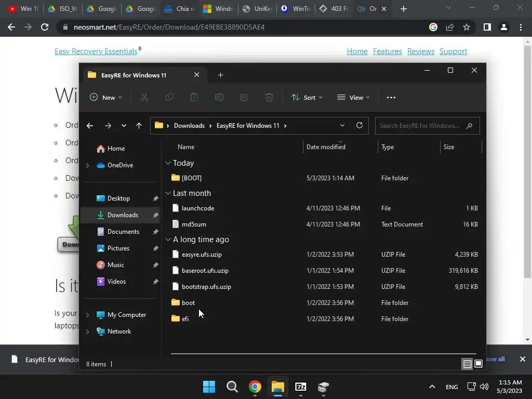
Task: Click the Cut icon in Explorer toolbar
Action: pos(144,97)
